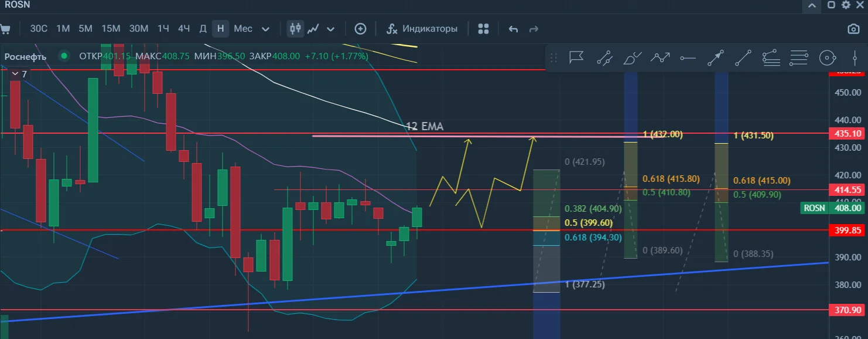Click the Fibonacci label 1 (432.00)
The width and height of the screenshot is (868, 339).
(662, 134)
